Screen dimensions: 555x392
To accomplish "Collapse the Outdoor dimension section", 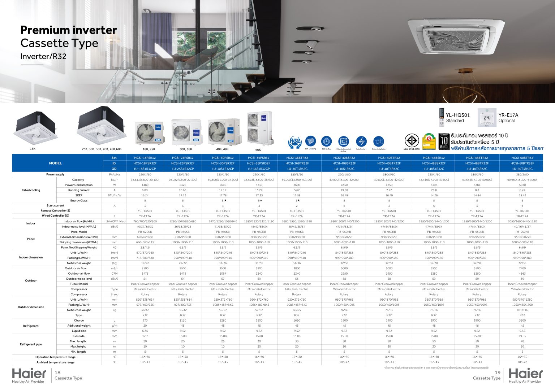I will 31,307.
